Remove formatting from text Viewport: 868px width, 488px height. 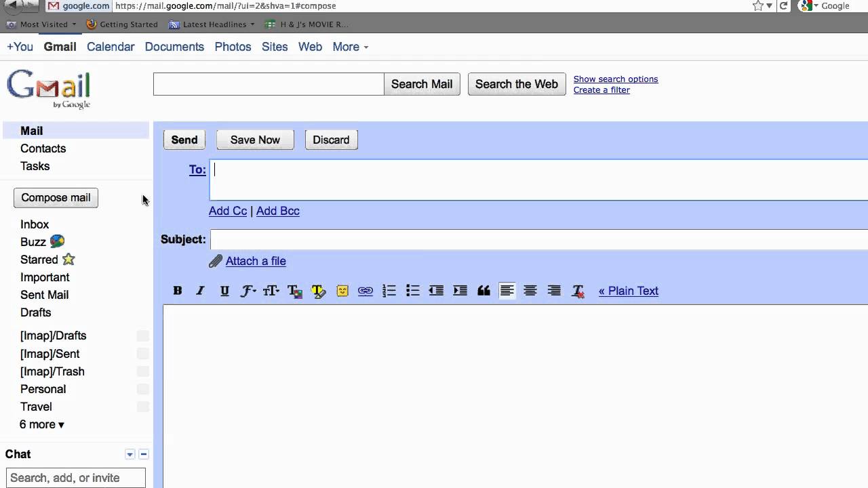pyautogui.click(x=578, y=291)
